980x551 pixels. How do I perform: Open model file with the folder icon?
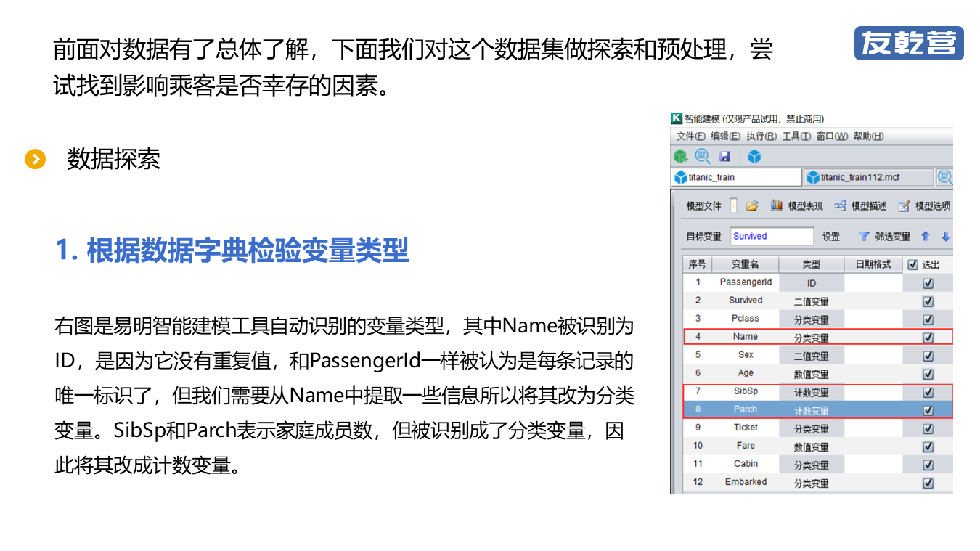pyautogui.click(x=752, y=206)
